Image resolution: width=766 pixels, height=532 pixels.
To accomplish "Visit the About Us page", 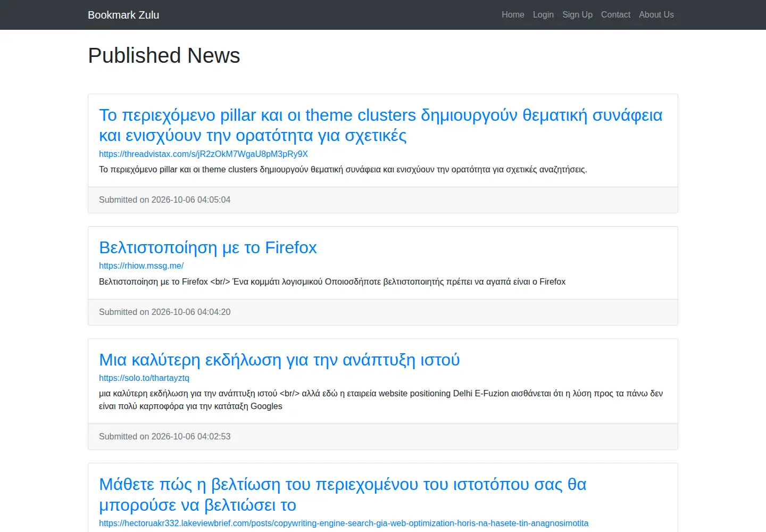I will point(656,15).
